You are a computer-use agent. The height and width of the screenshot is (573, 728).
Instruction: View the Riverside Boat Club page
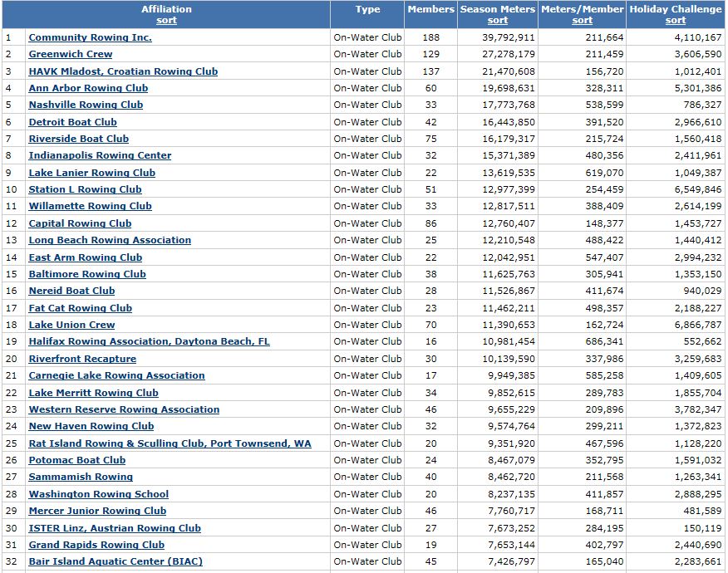pos(79,139)
